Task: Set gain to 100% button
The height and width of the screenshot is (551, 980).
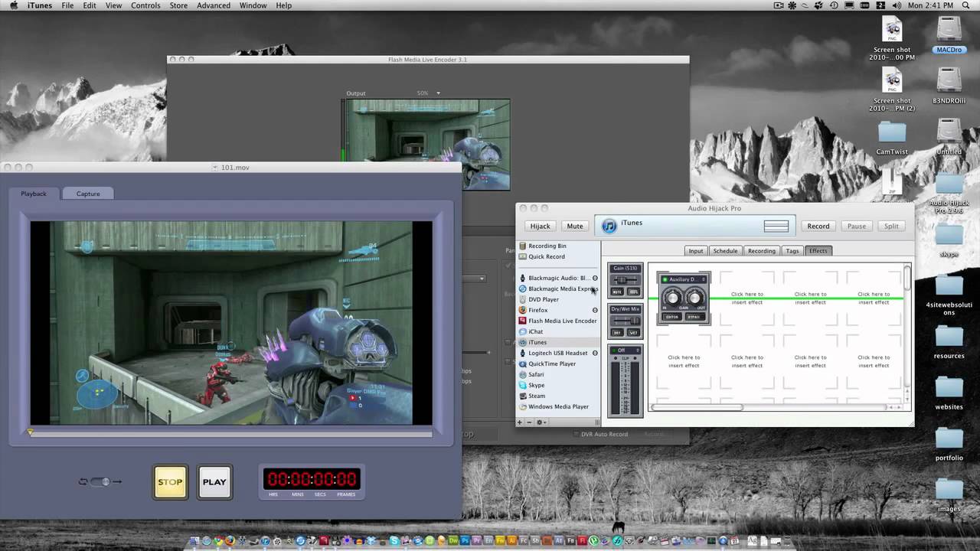Action: click(634, 292)
